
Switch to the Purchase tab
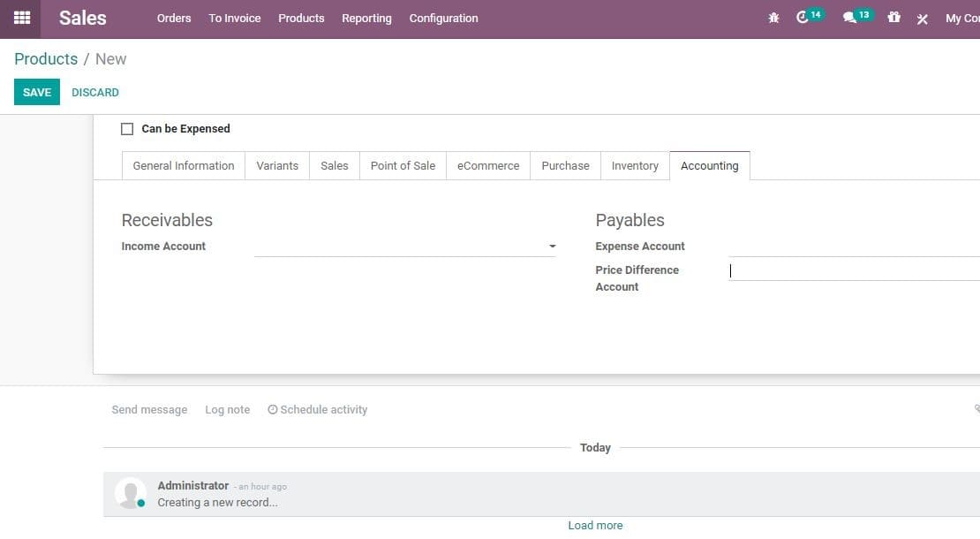pos(565,165)
